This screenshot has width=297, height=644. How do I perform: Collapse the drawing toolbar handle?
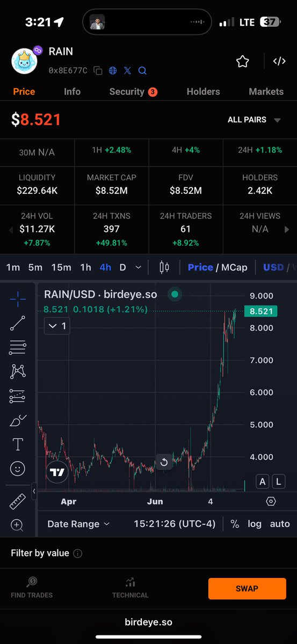point(34,491)
